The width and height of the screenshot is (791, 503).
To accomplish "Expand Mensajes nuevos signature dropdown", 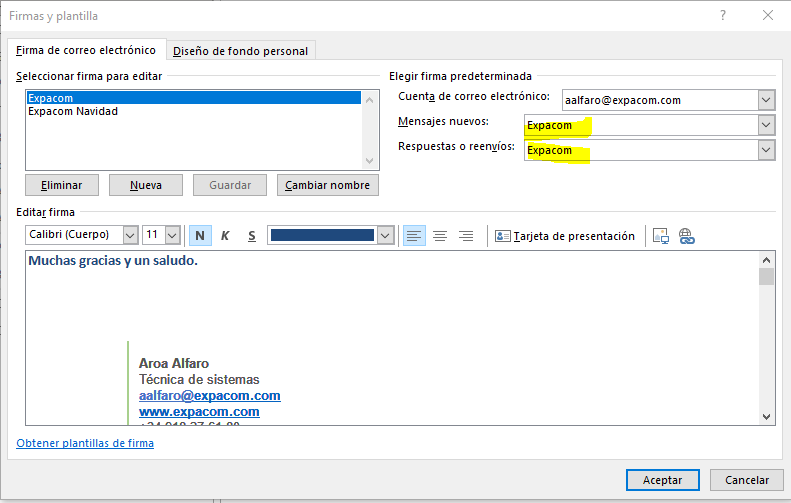I will 766,125.
